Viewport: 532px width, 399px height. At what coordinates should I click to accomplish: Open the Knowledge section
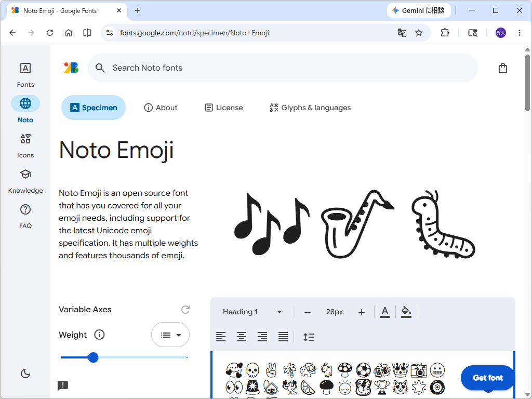(x=25, y=181)
